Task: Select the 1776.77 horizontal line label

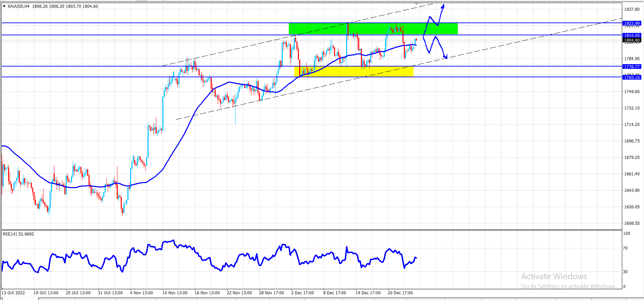Action: pyautogui.click(x=632, y=67)
